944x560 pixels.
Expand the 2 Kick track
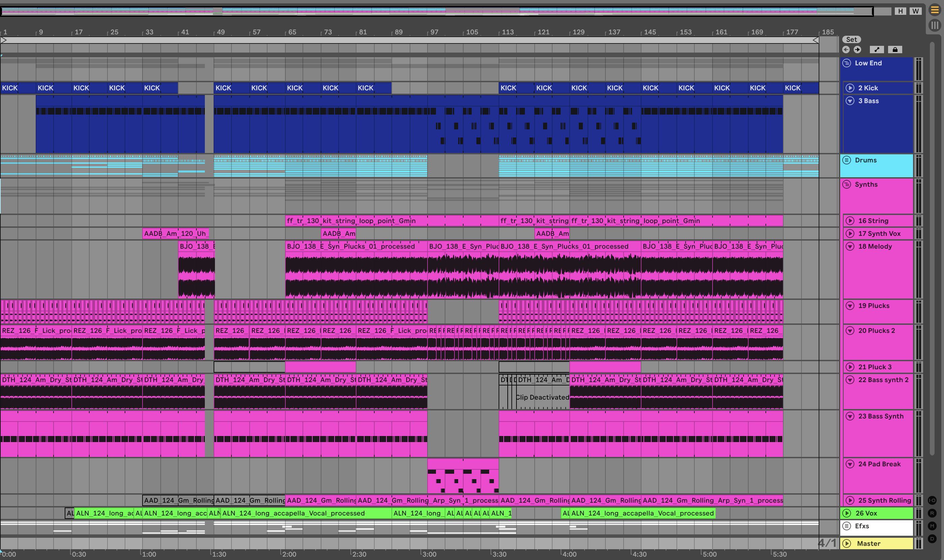tap(850, 88)
